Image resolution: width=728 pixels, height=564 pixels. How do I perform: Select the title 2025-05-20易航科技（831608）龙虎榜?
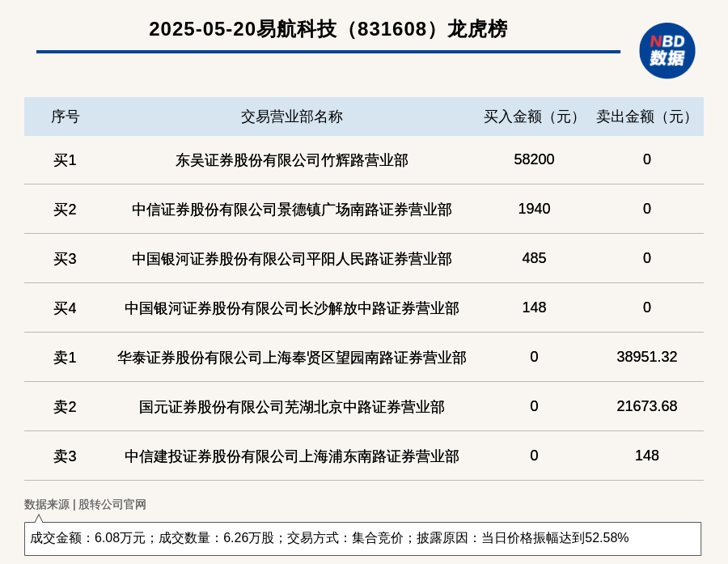coord(328,29)
